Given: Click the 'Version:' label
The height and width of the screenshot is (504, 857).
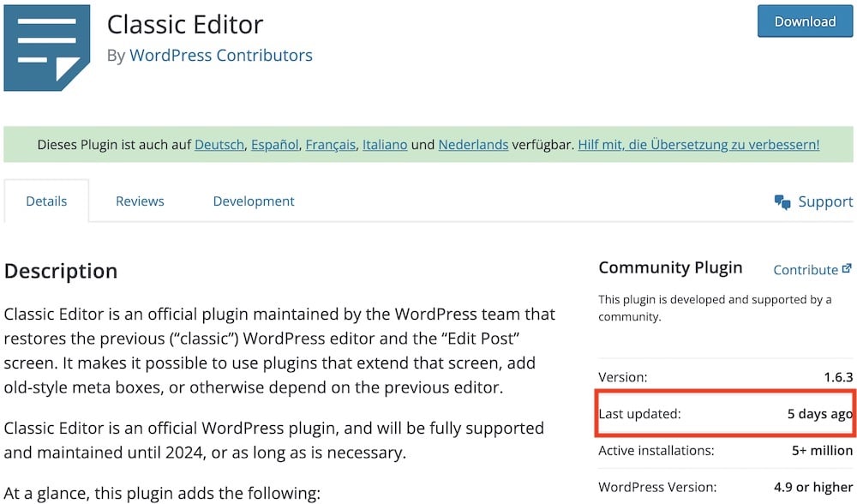Looking at the screenshot, I should (622, 377).
